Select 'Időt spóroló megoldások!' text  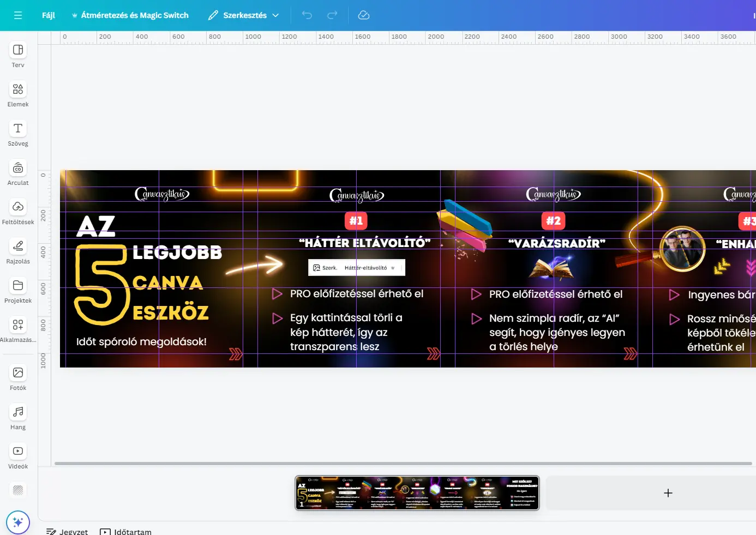141,342
